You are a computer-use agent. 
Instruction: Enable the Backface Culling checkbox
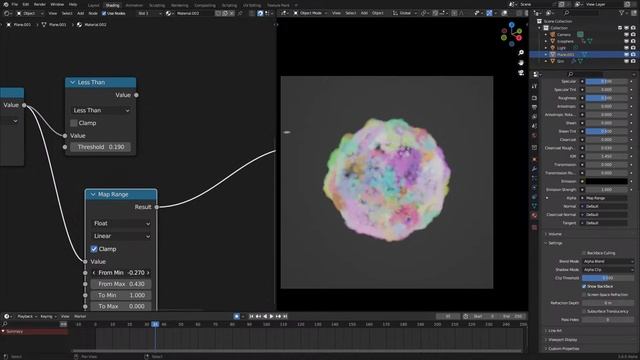pos(584,253)
